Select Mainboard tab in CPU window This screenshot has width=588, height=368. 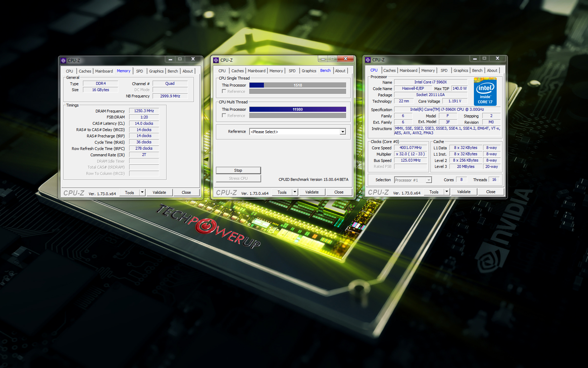click(408, 70)
